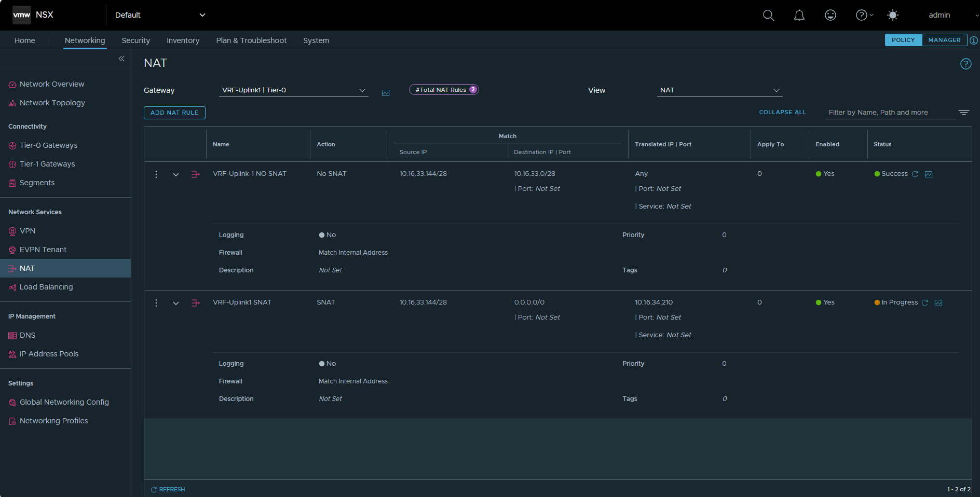
Task: Refresh In Progress status of VRF-Uplink1 SNAT
Action: pyautogui.click(x=925, y=303)
